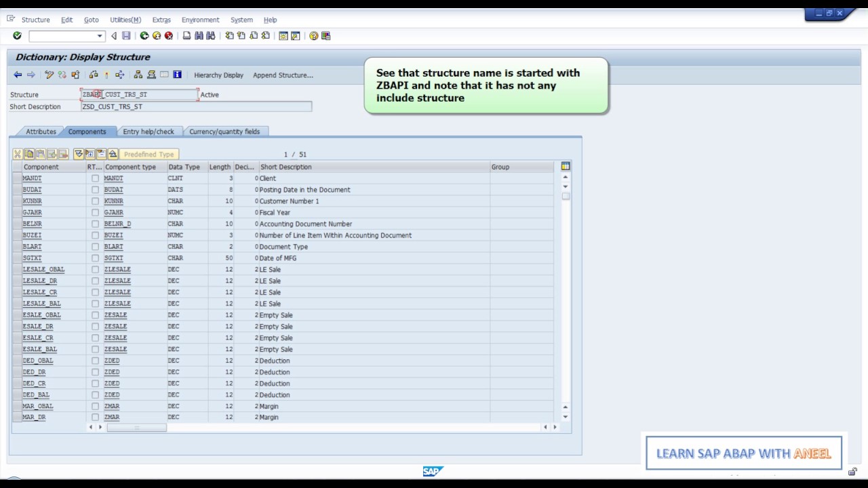Click the Copy icon above components table
The width and height of the screenshot is (868, 488).
pos(29,155)
